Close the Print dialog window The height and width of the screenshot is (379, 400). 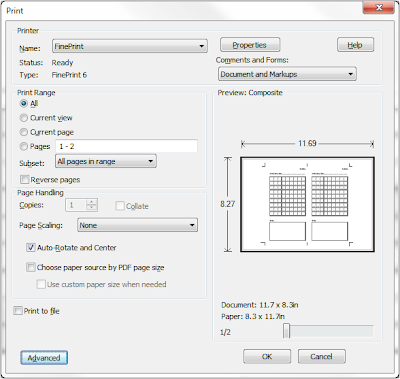(x=379, y=8)
